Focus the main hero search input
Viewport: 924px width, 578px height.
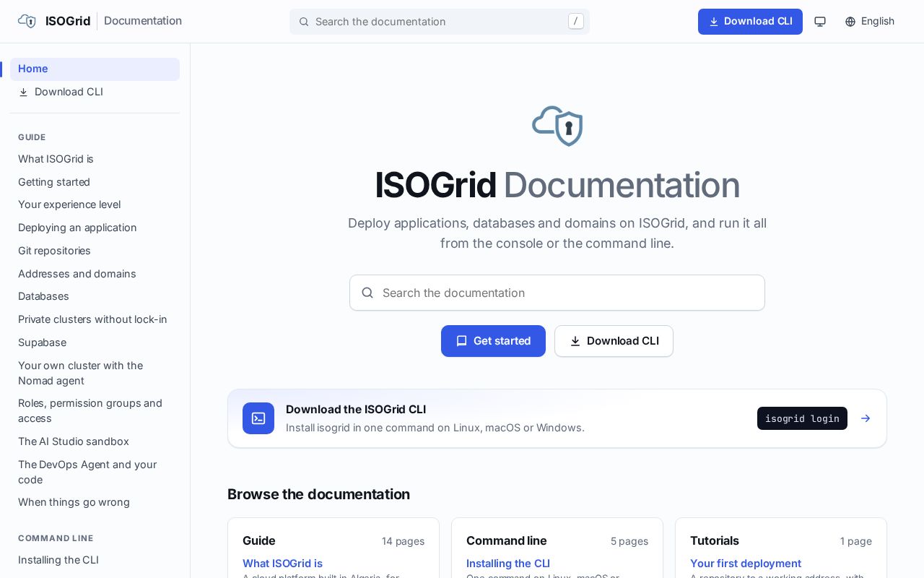tap(557, 293)
